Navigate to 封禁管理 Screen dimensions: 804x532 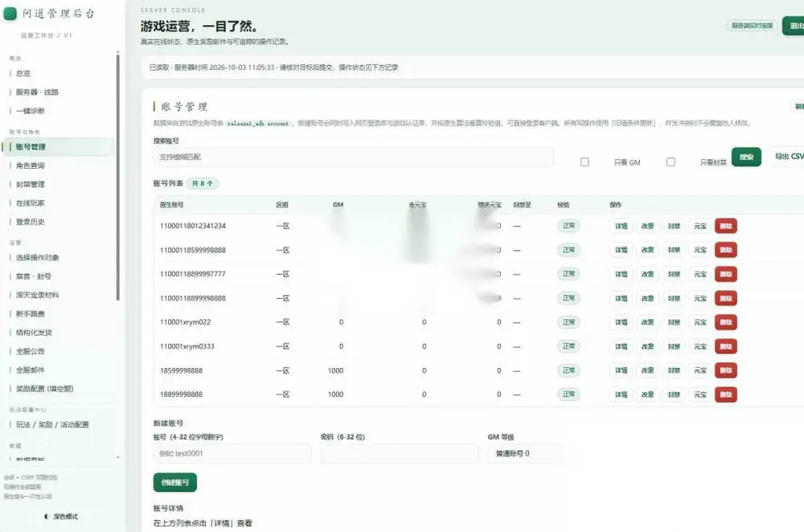(x=31, y=185)
